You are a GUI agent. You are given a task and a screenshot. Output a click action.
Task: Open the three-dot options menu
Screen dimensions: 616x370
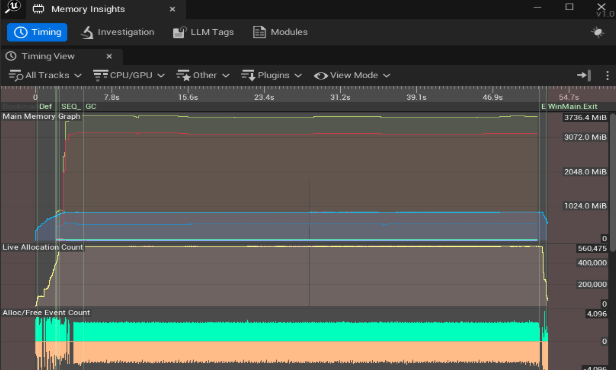[x=607, y=75]
